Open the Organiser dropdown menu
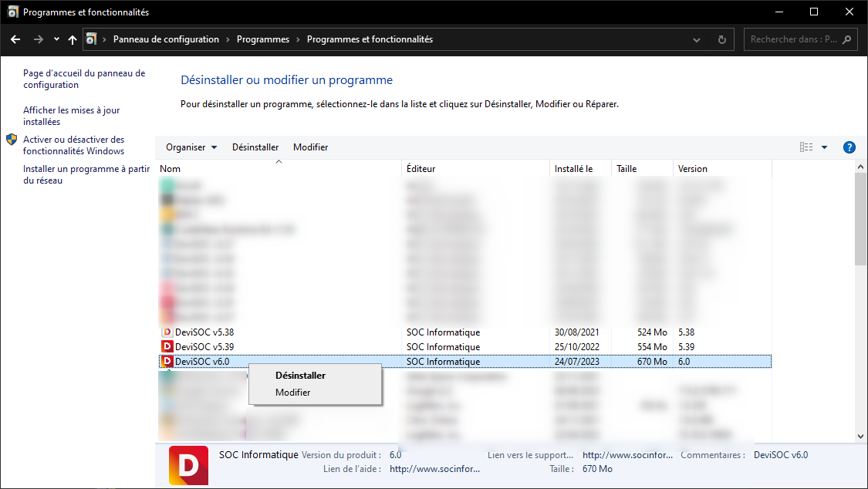Image resolution: width=868 pixels, height=489 pixels. pyautogui.click(x=191, y=147)
